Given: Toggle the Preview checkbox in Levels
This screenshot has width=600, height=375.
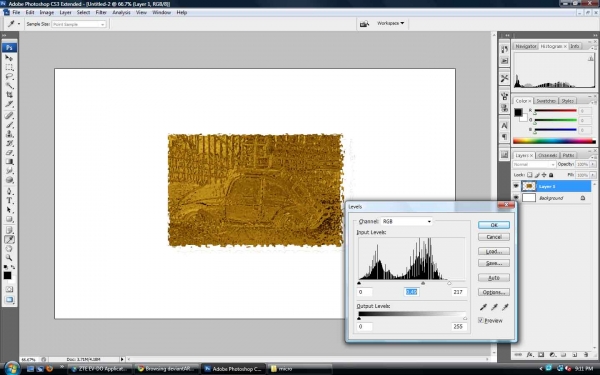Looking at the screenshot, I should click(x=481, y=320).
